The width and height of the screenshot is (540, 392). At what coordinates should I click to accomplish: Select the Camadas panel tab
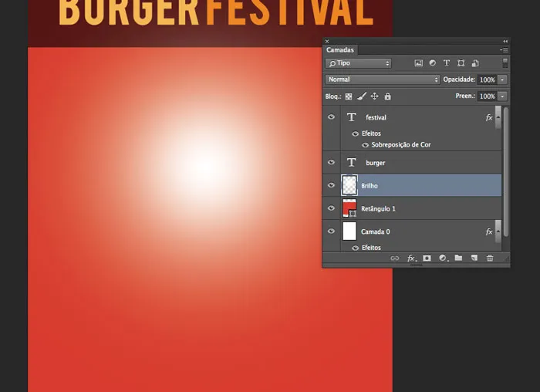(340, 50)
